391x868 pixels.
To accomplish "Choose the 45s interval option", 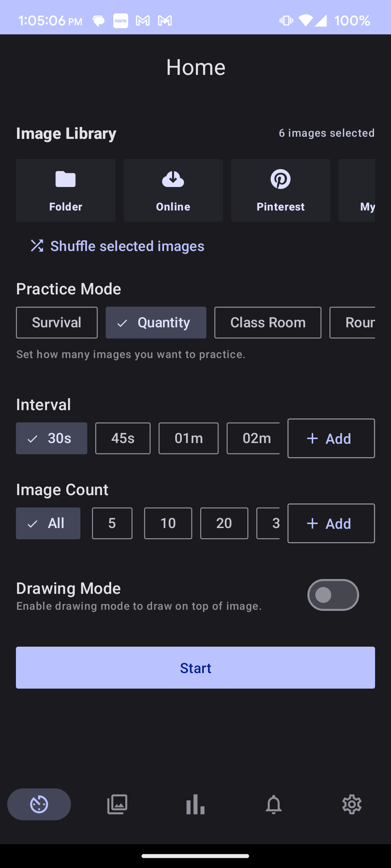I will point(123,438).
